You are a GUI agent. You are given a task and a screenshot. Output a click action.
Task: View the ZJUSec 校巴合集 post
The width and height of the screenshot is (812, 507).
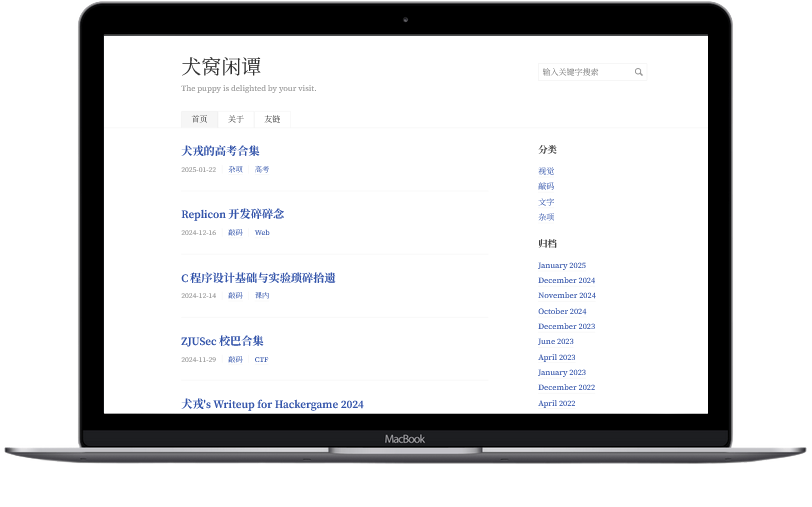point(222,341)
